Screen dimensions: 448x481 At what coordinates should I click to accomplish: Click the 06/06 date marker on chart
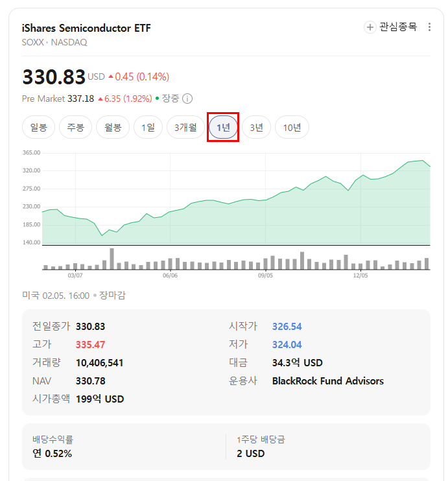(x=170, y=275)
